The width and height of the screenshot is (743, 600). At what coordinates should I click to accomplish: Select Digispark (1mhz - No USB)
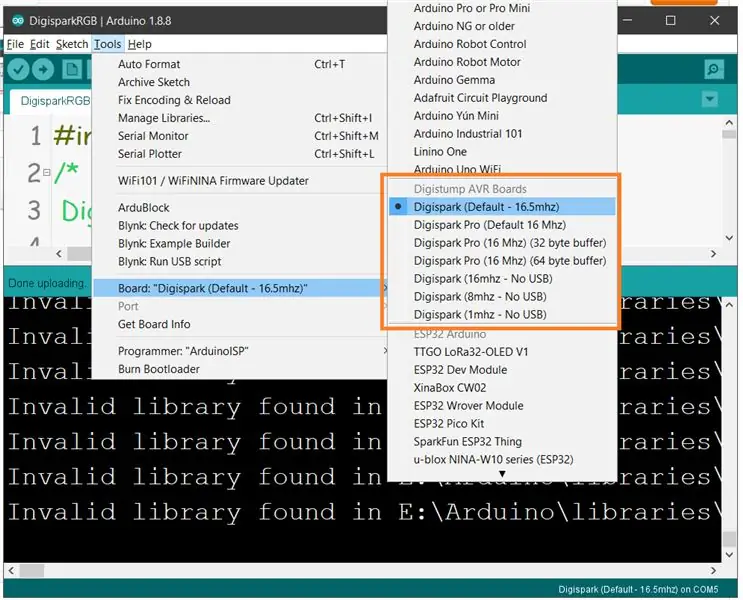(x=502, y=315)
